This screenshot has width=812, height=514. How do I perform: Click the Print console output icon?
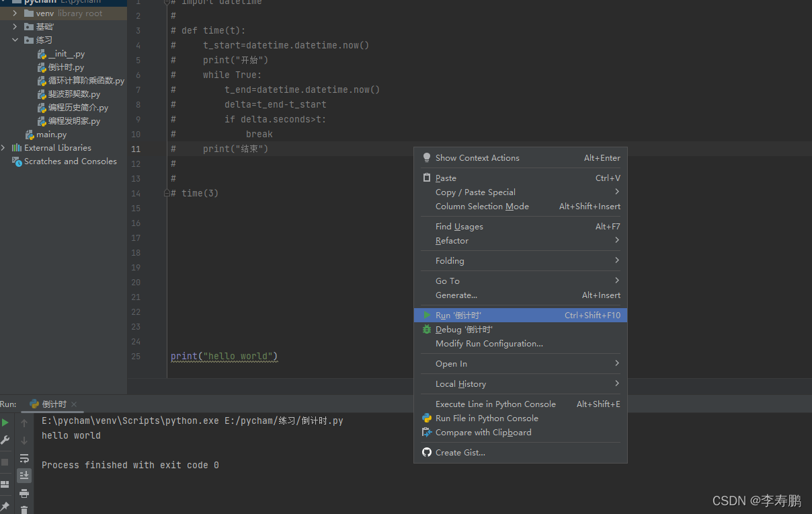click(x=24, y=493)
